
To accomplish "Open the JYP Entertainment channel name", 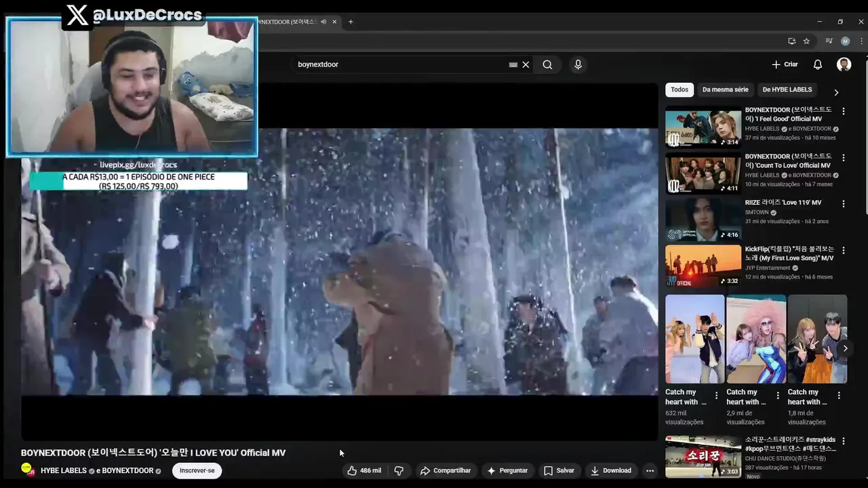I will coord(768,268).
